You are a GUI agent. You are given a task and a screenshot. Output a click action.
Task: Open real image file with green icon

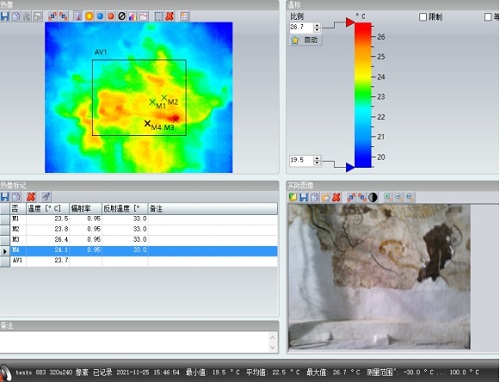click(x=293, y=197)
